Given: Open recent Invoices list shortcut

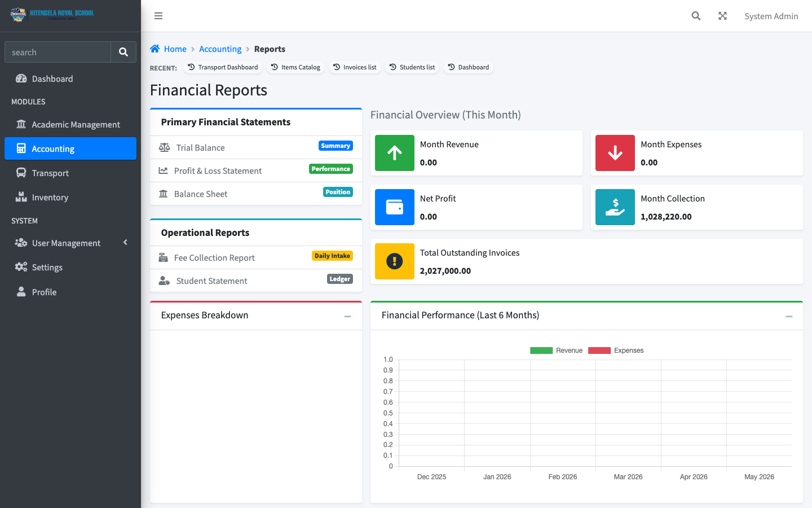Looking at the screenshot, I should point(355,67).
